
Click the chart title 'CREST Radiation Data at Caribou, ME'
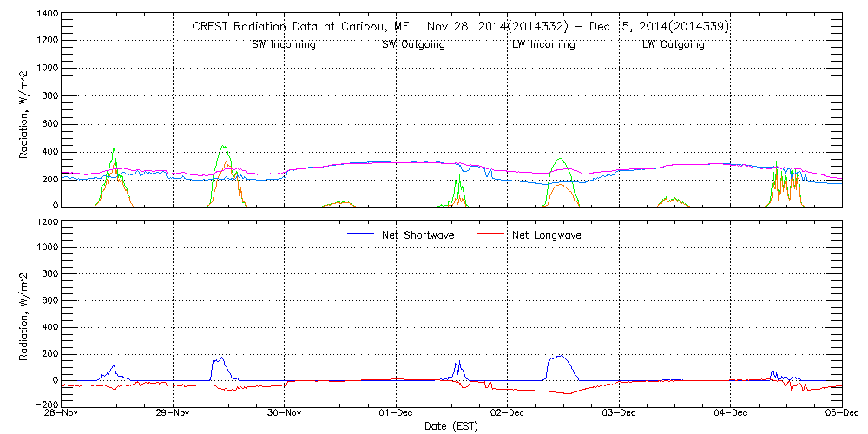point(300,27)
